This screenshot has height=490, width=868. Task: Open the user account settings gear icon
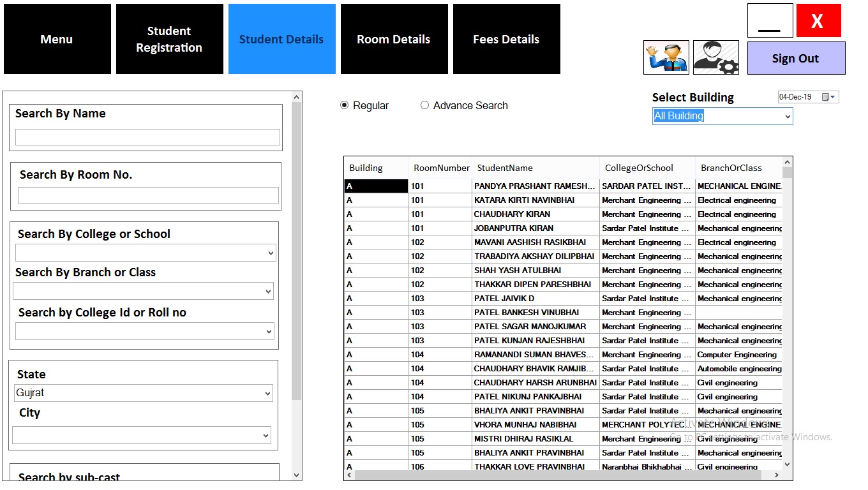coord(715,57)
